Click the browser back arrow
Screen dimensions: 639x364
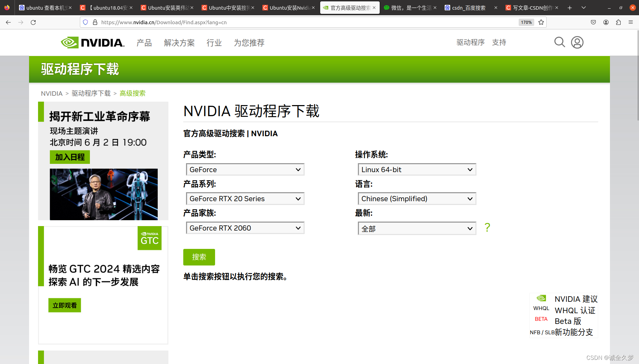[8, 22]
